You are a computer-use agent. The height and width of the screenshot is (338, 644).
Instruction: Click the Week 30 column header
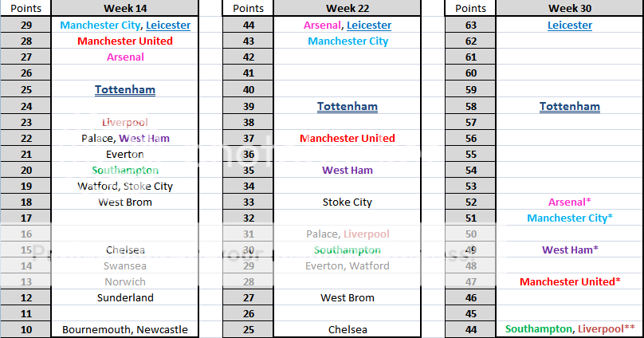pos(569,8)
